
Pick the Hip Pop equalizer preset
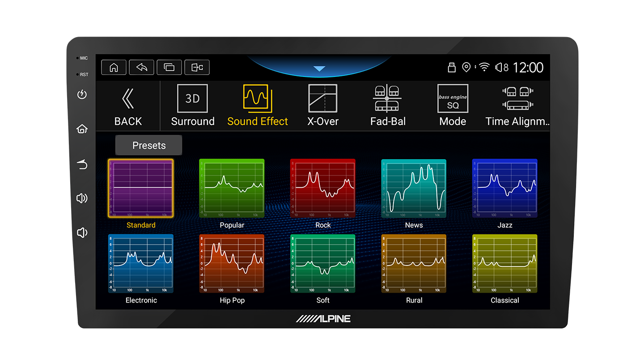click(x=232, y=264)
